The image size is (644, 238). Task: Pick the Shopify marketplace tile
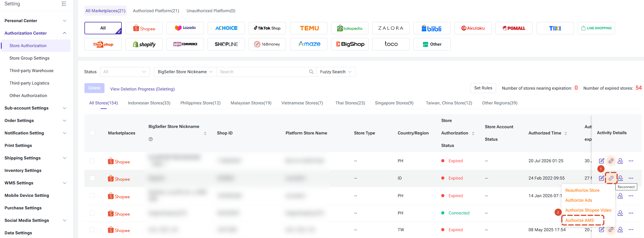click(144, 44)
